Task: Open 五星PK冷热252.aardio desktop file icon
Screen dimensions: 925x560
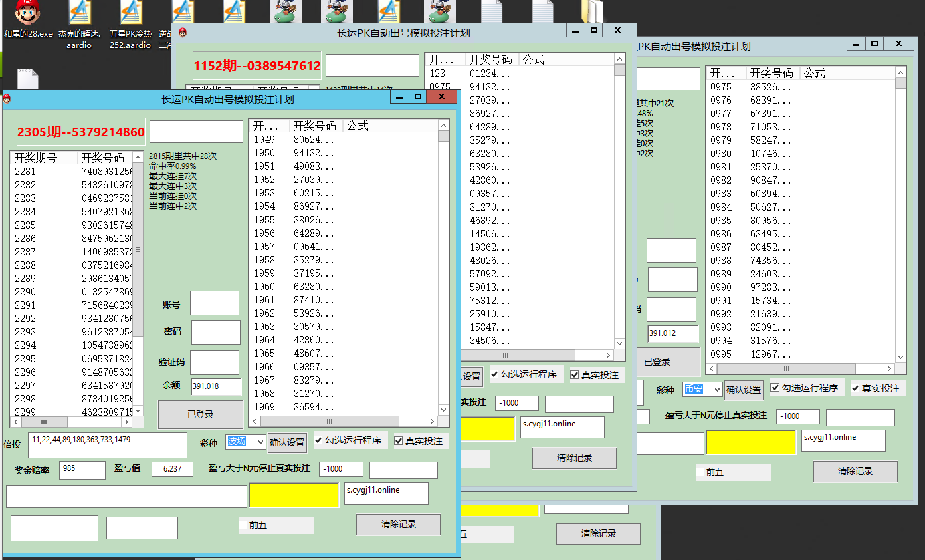Action: point(131,13)
